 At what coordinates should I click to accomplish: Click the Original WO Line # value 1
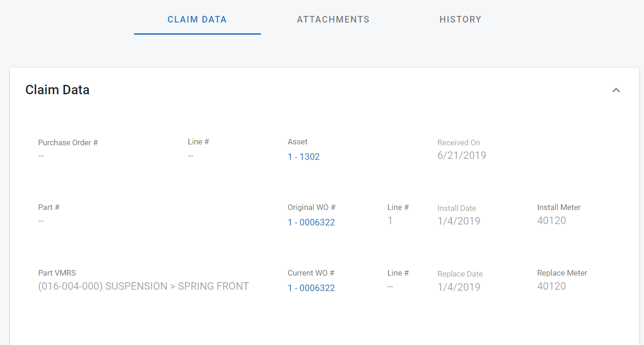[390, 220]
